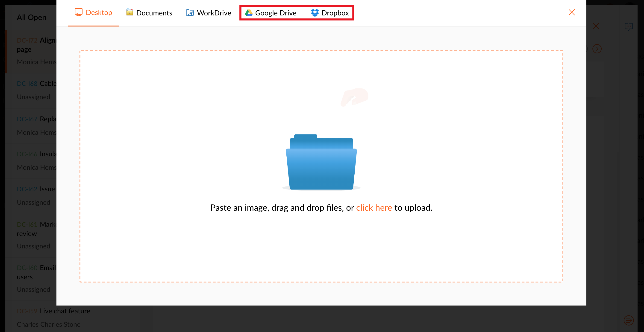
Task: Click the circled menu icon bottom right
Action: [628, 320]
